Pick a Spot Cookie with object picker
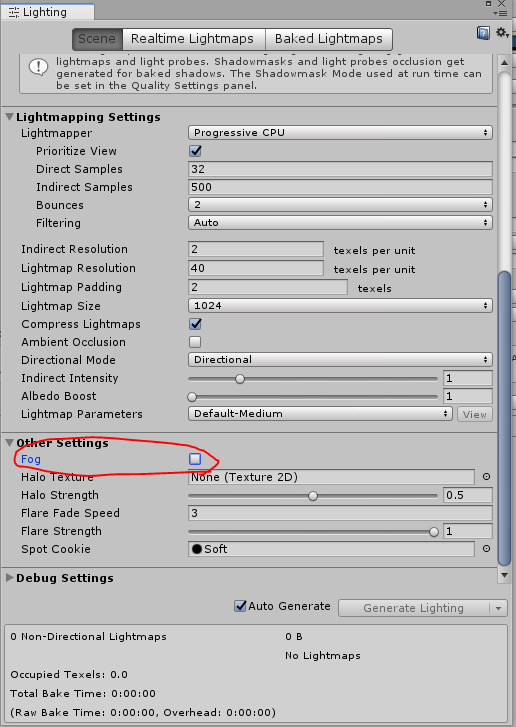The height and width of the screenshot is (727, 516). [486, 549]
